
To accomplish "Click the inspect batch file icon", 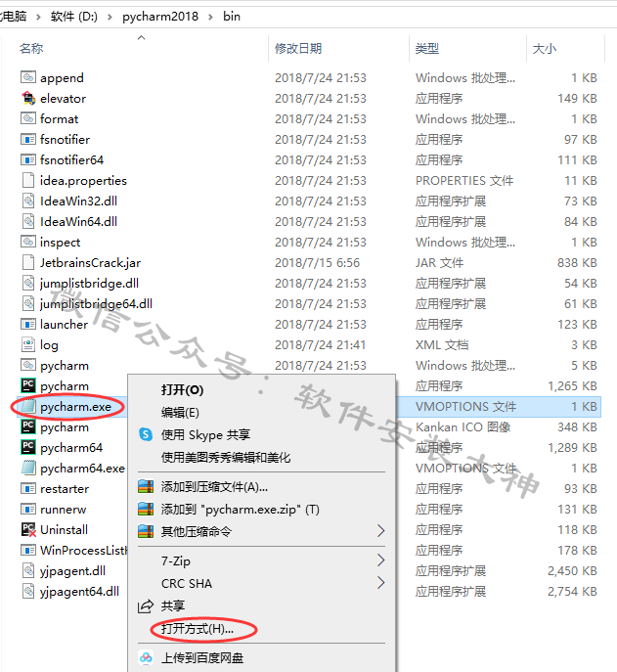I will click(x=28, y=243).
